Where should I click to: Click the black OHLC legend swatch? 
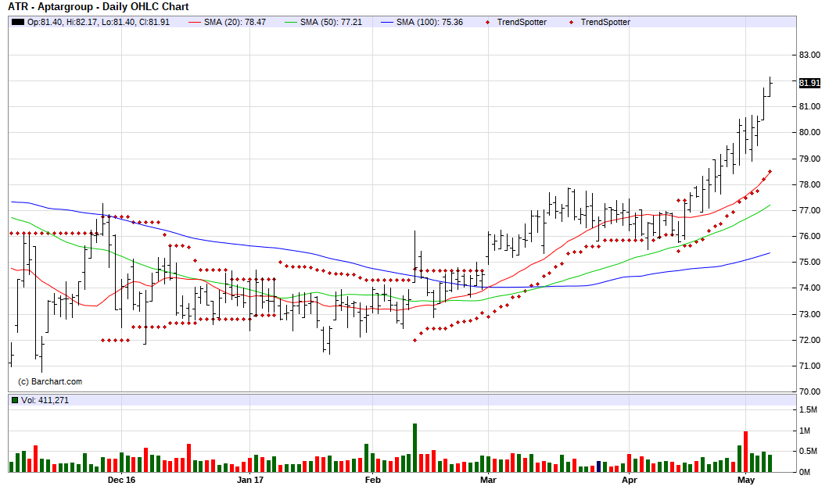pos(17,22)
